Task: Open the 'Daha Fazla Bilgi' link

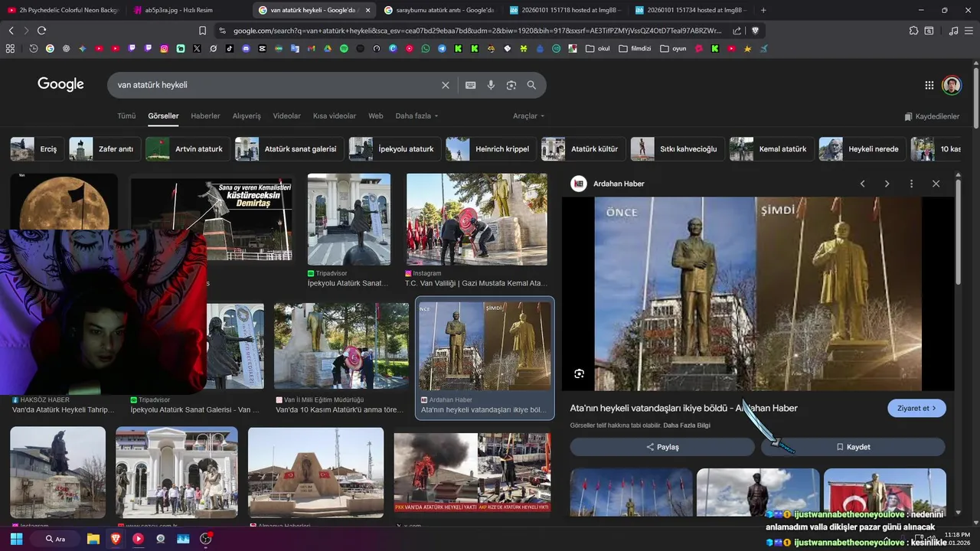Action: [687, 425]
